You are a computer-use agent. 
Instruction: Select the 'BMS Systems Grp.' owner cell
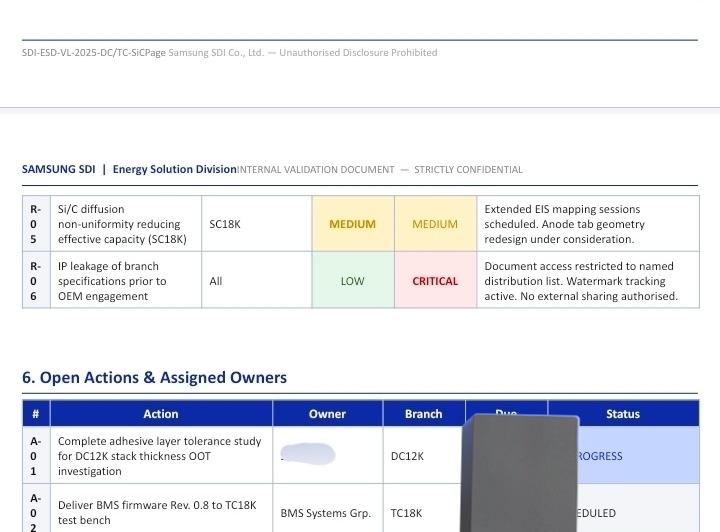325,513
